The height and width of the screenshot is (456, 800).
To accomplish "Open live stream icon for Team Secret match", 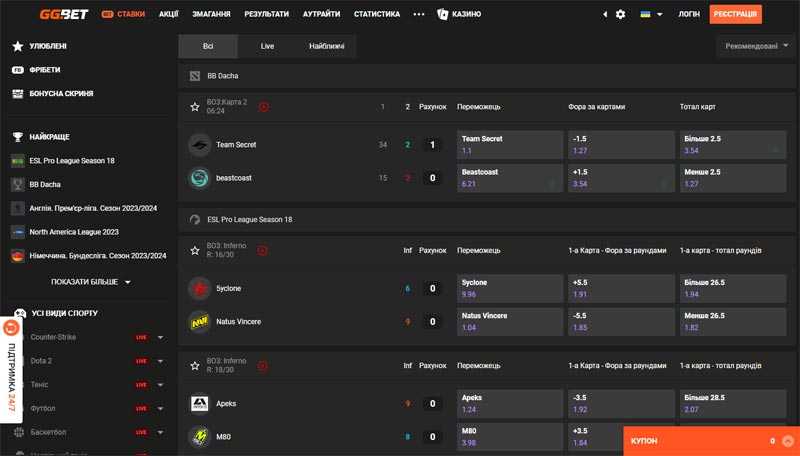I will pos(264,107).
